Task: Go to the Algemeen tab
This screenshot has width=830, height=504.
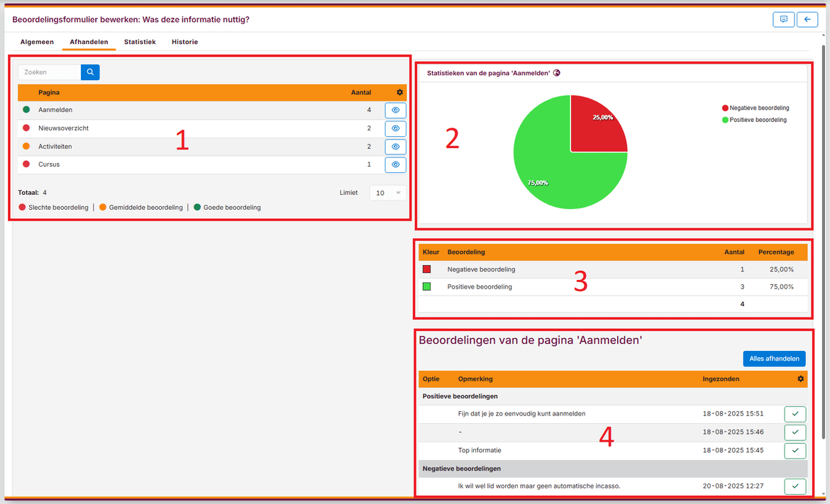Action: point(37,43)
